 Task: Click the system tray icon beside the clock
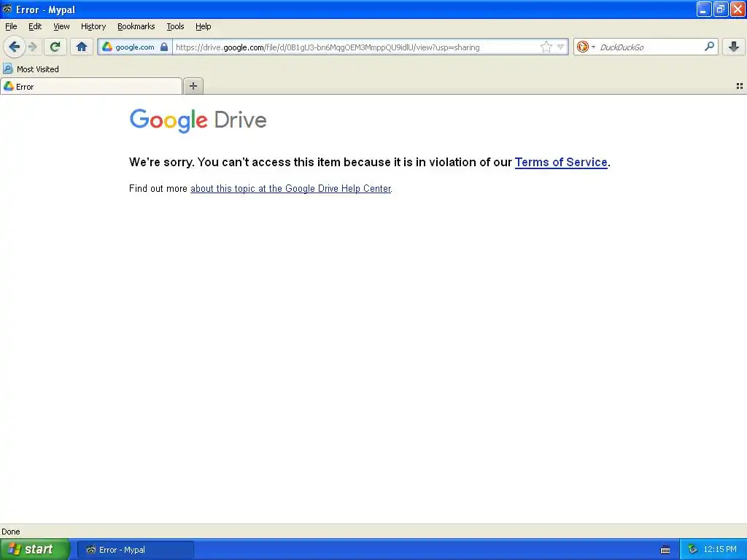(692, 550)
